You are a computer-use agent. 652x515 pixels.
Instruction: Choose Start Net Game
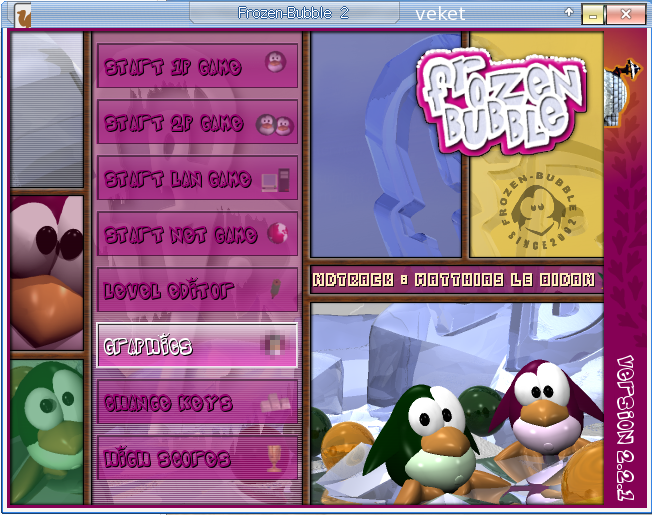(198, 234)
